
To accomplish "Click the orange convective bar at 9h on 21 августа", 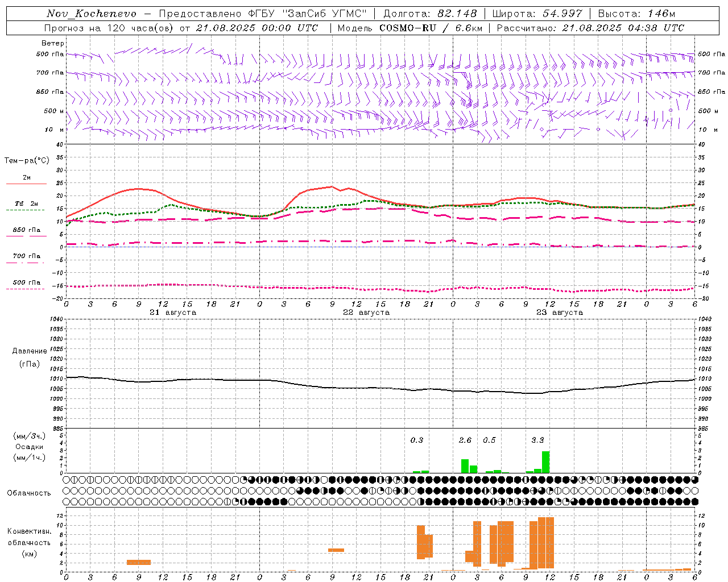I will pos(139,562).
